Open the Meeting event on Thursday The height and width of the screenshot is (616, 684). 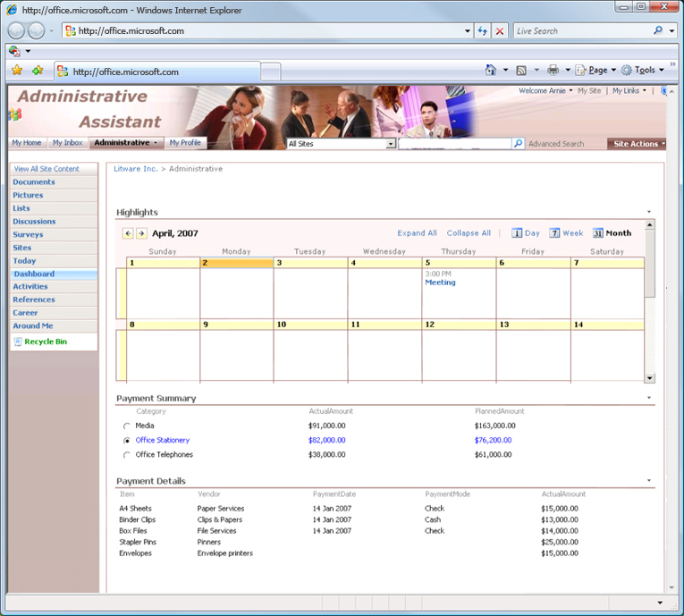440,283
